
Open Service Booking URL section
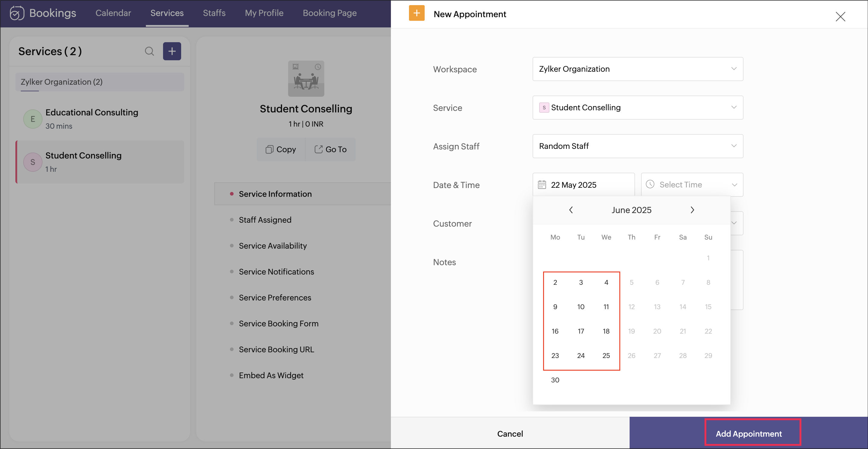click(x=276, y=350)
